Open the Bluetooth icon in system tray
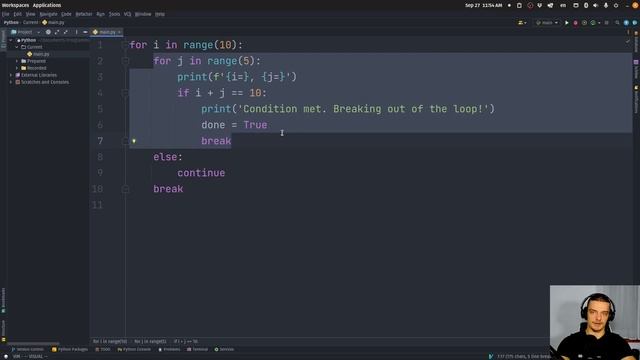This screenshot has width=640, height=360. (586, 5)
